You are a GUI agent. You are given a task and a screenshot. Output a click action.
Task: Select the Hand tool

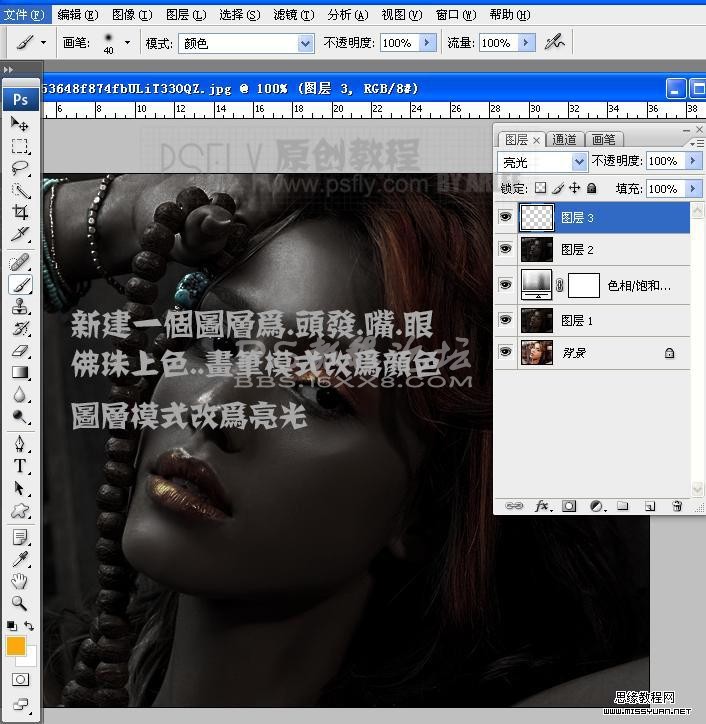pos(19,581)
